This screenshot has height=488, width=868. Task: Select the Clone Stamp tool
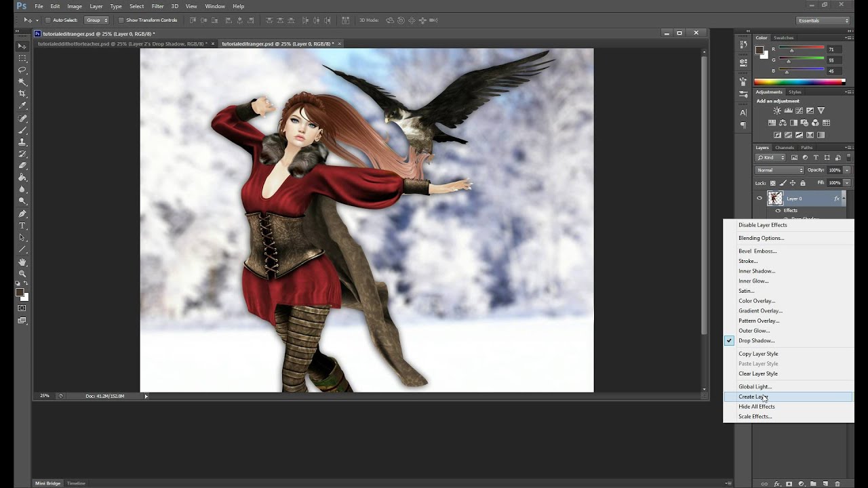22,142
